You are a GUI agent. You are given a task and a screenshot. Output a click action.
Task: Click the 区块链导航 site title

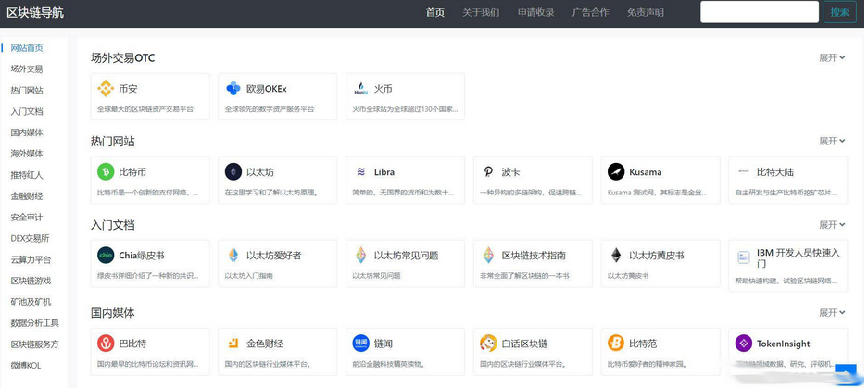point(35,12)
